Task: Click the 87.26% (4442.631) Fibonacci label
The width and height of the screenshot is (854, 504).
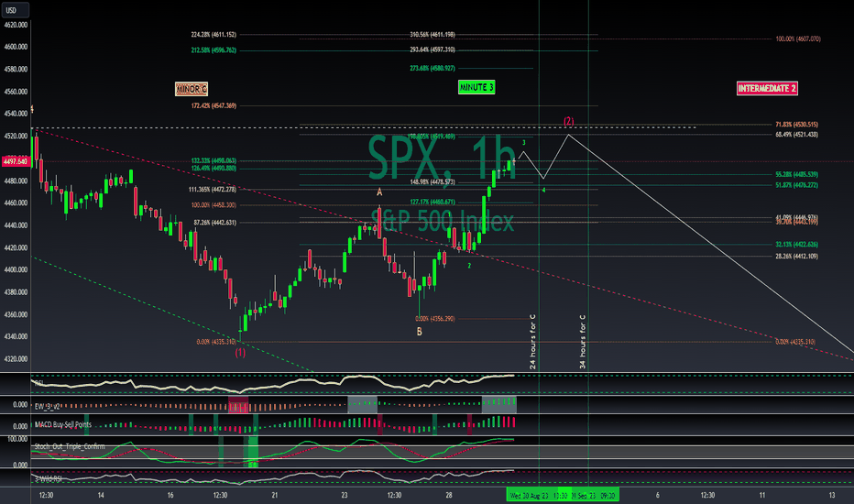Action: coord(214,223)
